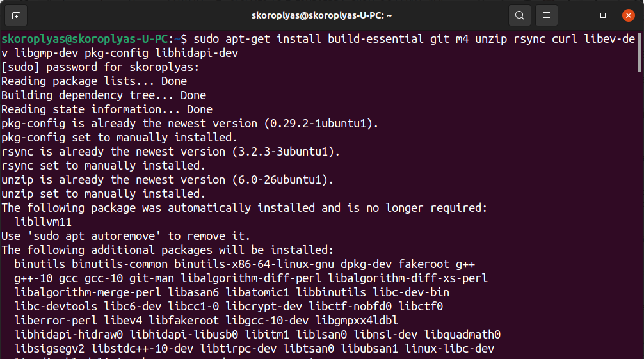The height and width of the screenshot is (359, 644).
Task: Click the libhidapi-hidraw0 package name
Action: point(68,335)
